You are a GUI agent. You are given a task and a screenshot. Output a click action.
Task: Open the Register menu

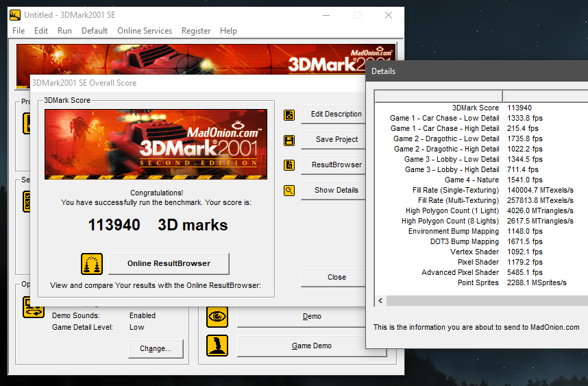(196, 31)
